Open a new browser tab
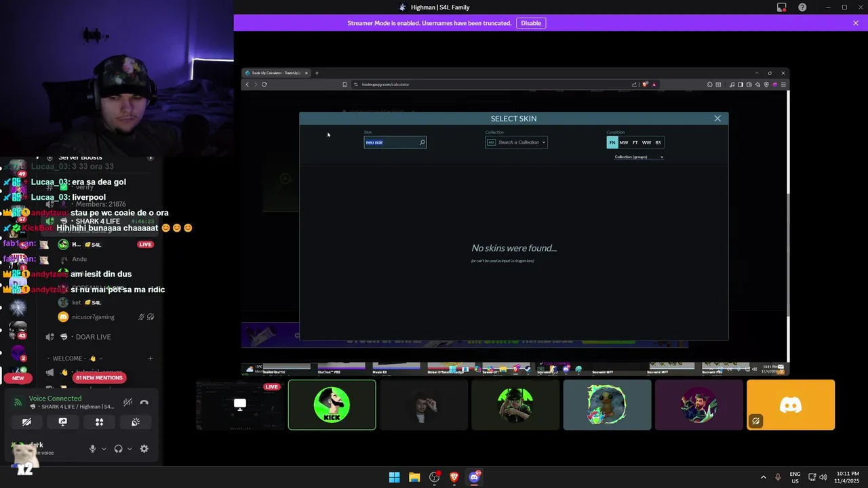Screen dimensions: 868x488 point(317,73)
